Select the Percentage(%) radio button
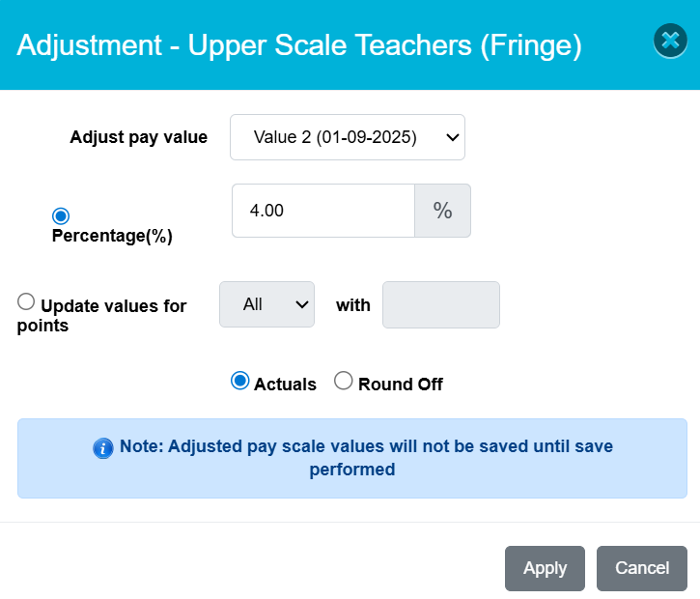 (61, 216)
